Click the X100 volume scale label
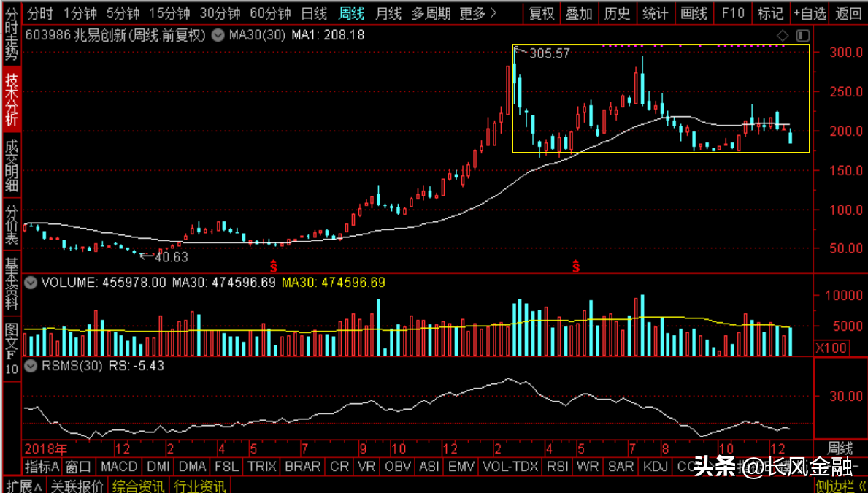 pyautogui.click(x=832, y=348)
